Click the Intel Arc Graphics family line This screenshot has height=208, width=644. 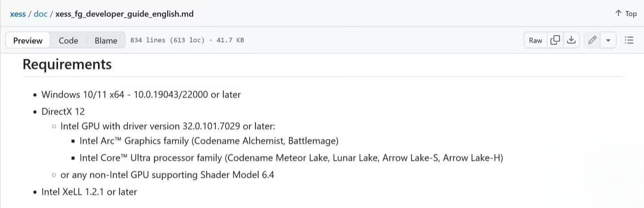pos(209,141)
